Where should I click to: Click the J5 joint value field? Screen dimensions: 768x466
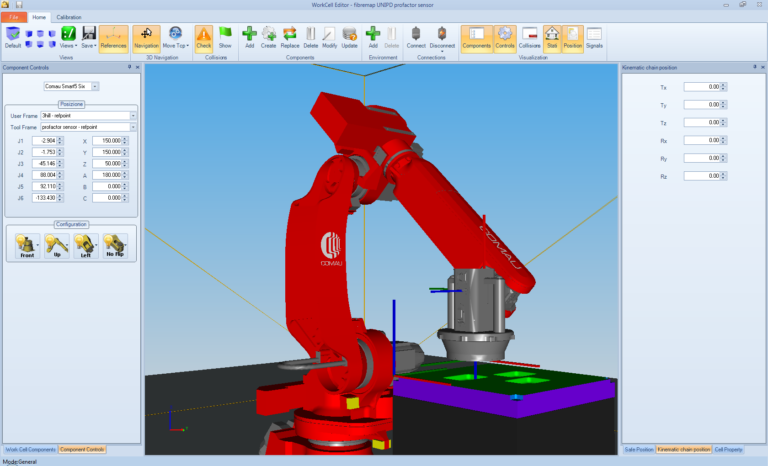[44, 186]
